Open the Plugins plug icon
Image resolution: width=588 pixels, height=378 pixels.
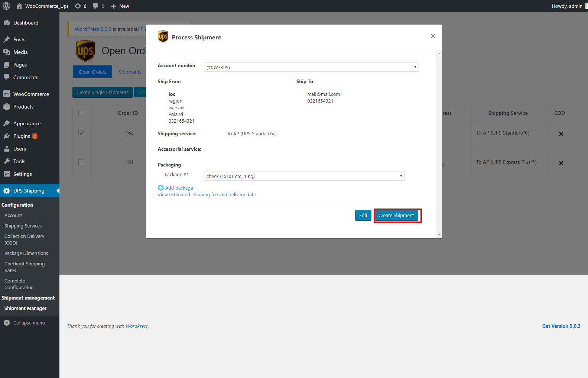(7, 136)
